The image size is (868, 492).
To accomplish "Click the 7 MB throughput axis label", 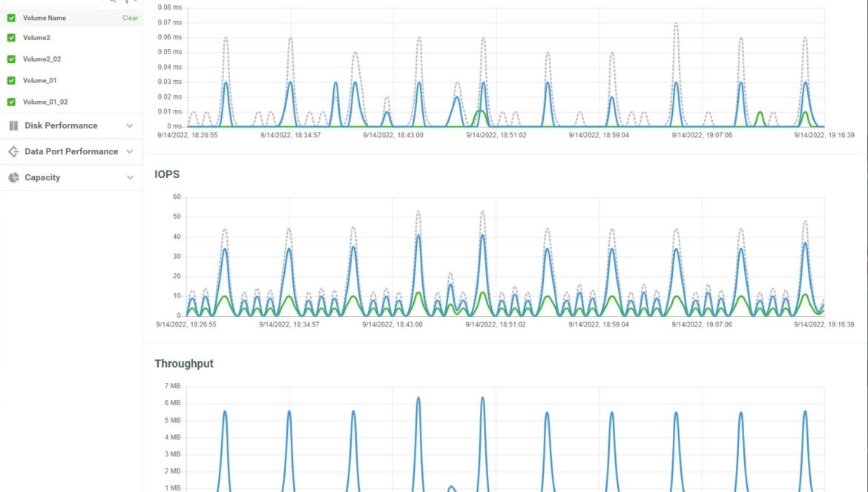I will pos(172,386).
